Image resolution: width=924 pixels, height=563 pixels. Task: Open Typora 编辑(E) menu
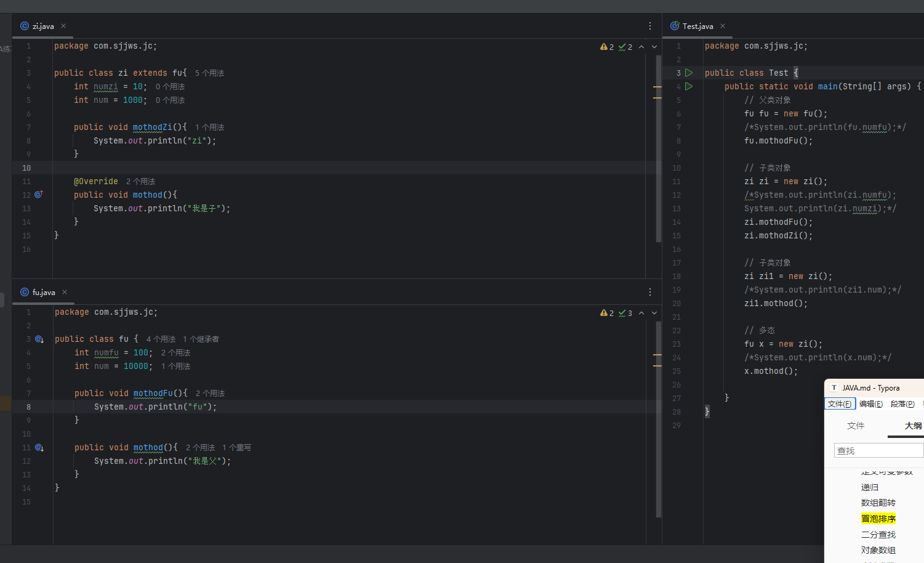870,404
